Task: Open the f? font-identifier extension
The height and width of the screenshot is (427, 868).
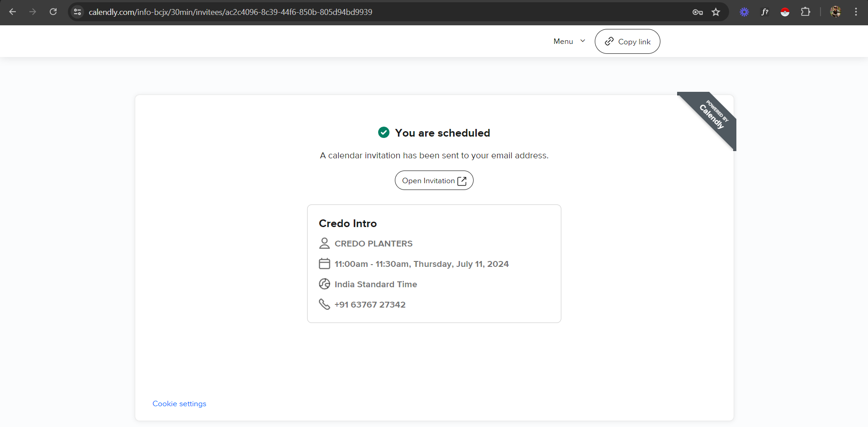Action: pyautogui.click(x=764, y=12)
